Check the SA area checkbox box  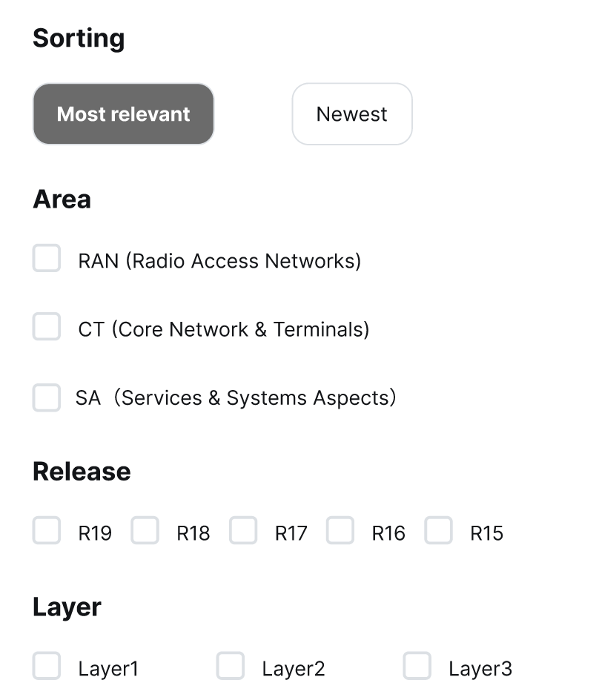click(47, 397)
